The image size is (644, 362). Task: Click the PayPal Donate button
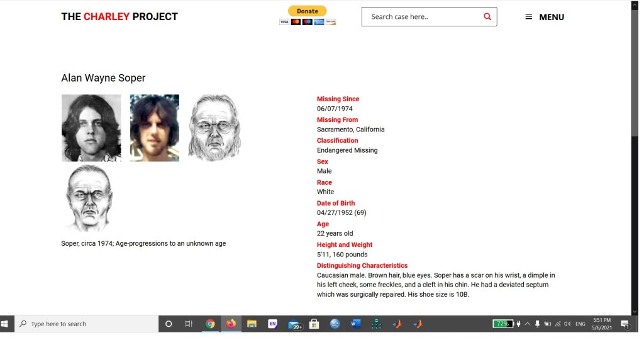coord(307,11)
